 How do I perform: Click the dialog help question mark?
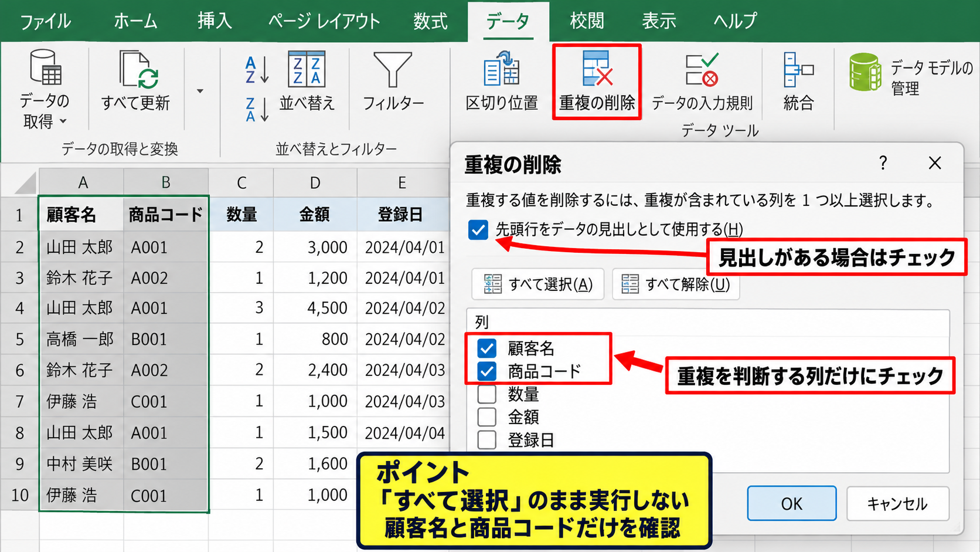(x=883, y=163)
